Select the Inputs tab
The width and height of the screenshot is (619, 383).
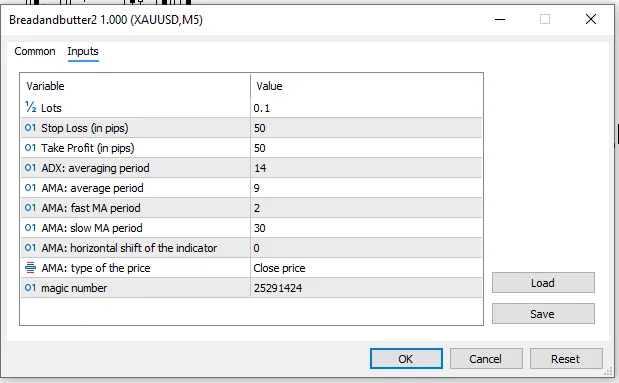click(83, 51)
